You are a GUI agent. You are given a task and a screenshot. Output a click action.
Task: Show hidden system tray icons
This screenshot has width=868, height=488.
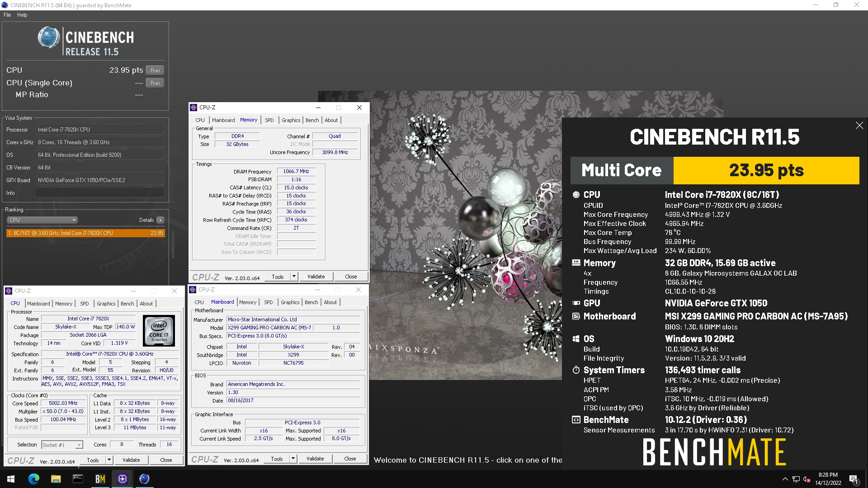point(785,479)
